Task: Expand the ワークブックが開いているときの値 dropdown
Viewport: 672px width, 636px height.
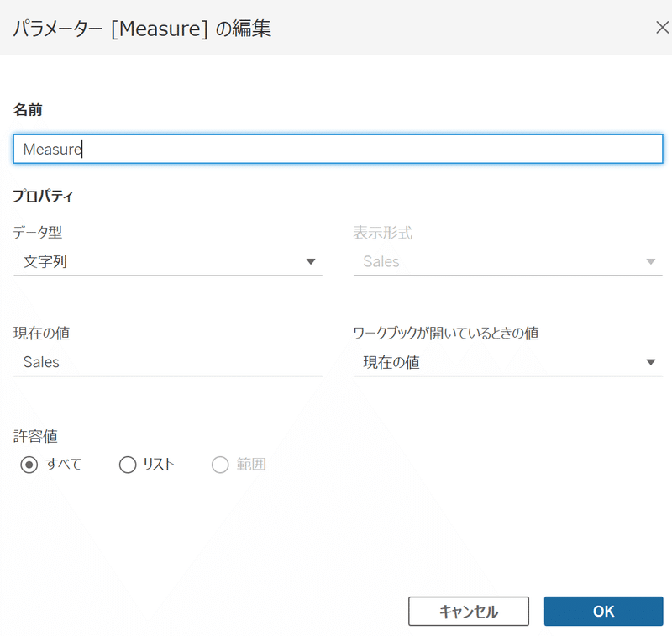Action: click(508, 362)
